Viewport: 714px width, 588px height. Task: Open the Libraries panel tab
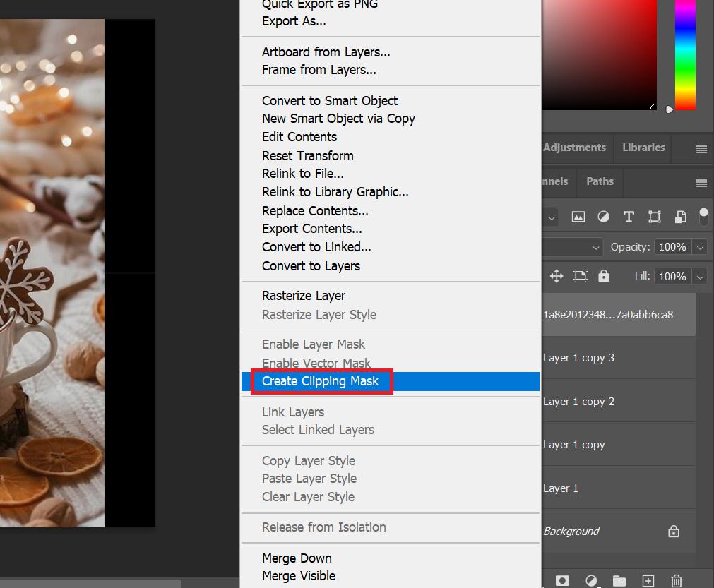[643, 148]
